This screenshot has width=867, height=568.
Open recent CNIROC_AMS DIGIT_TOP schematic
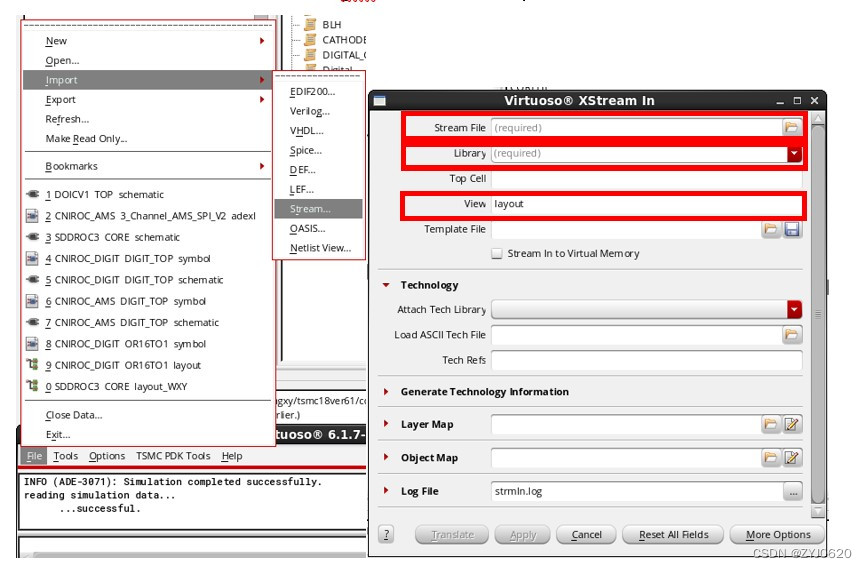147,322
